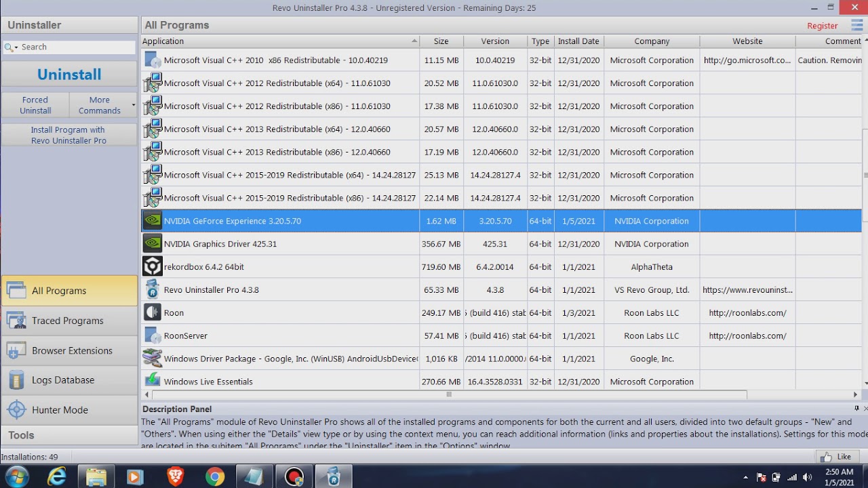Open Logs Database module
The image size is (868, 488).
tap(69, 380)
